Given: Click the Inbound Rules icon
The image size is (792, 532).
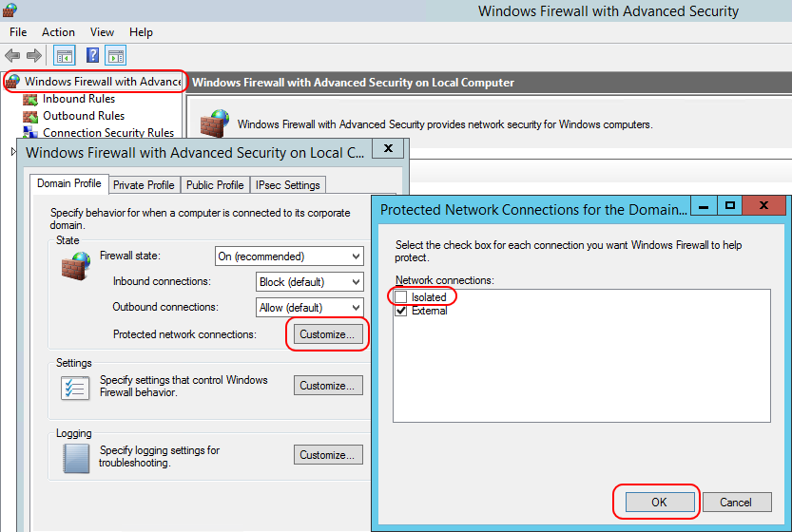Looking at the screenshot, I should [30, 100].
